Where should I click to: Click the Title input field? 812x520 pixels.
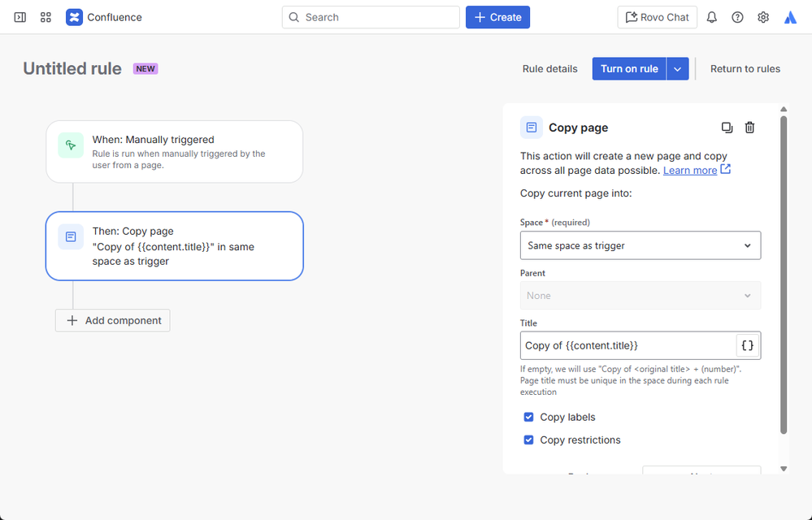[626, 345]
